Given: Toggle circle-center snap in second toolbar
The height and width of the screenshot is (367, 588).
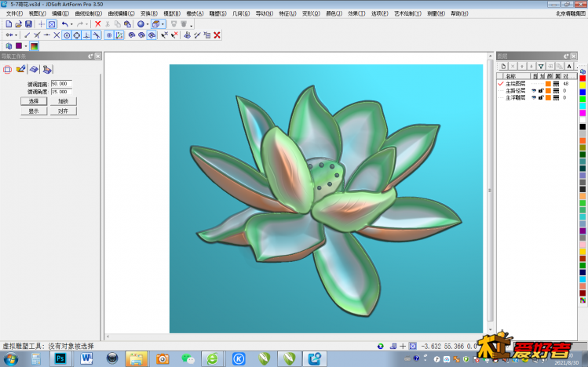Looking at the screenshot, I should [67, 35].
